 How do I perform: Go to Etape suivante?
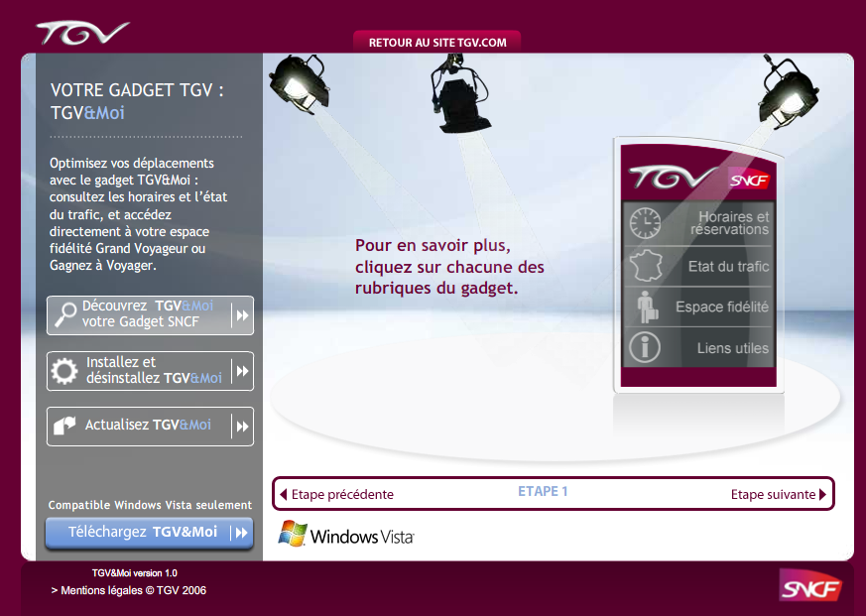778,494
